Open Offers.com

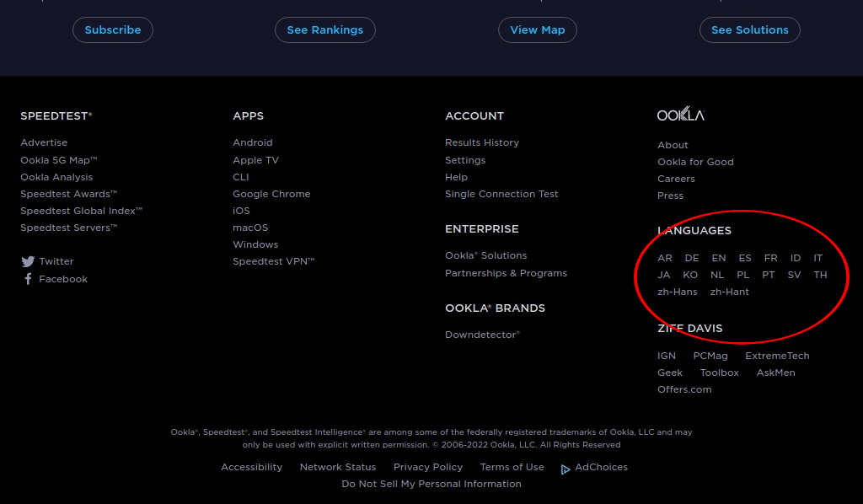point(684,389)
